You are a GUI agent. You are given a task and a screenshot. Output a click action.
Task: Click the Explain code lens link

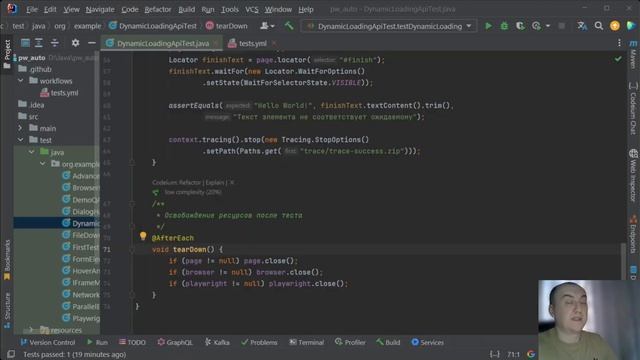[215, 182]
